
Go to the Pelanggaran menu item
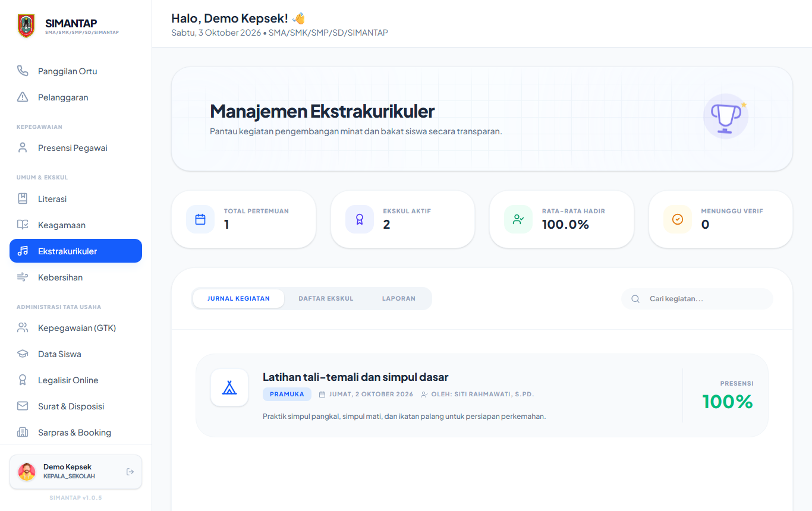tap(75, 97)
